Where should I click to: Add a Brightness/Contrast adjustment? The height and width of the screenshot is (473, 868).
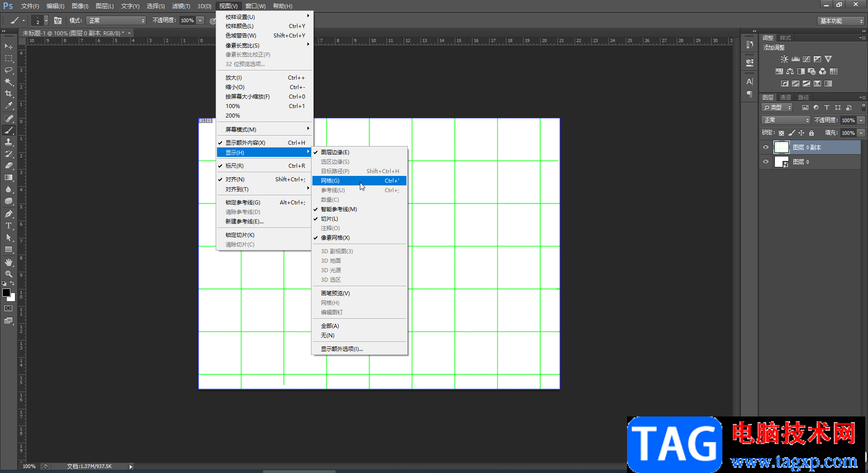click(784, 59)
